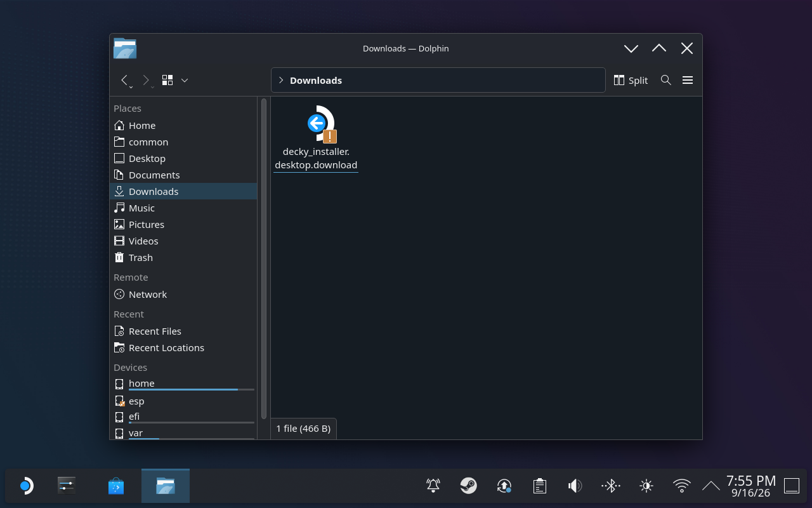Open the common folder place
The height and width of the screenshot is (508, 812).
pyautogui.click(x=183, y=142)
